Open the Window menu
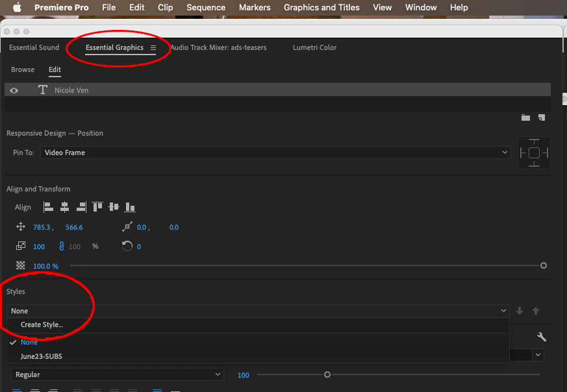The image size is (567, 392). 421,7
